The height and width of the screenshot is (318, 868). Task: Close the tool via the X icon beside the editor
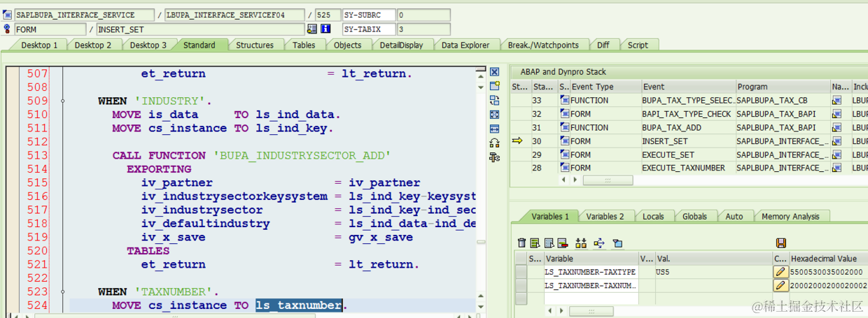[x=494, y=72]
